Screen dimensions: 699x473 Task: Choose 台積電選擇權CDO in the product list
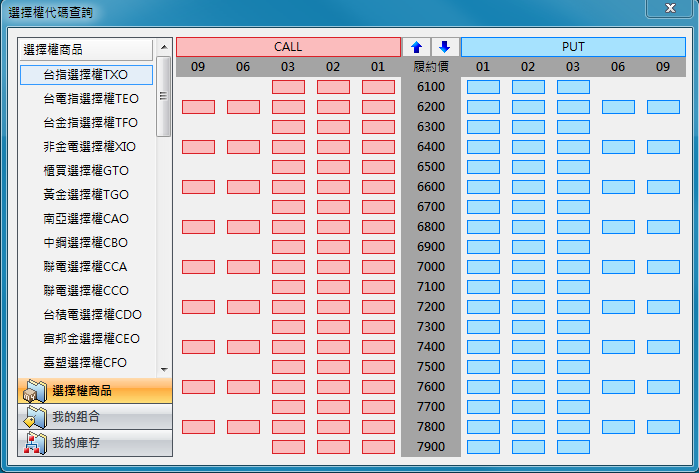point(86,315)
